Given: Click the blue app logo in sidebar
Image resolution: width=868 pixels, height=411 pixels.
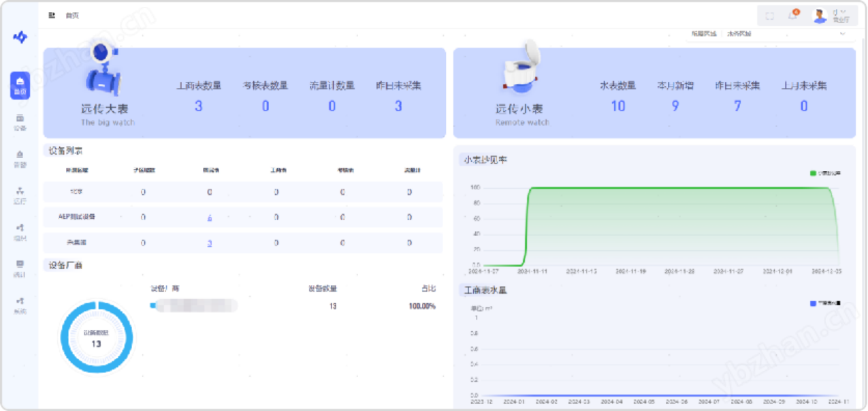Looking at the screenshot, I should coord(20,37).
